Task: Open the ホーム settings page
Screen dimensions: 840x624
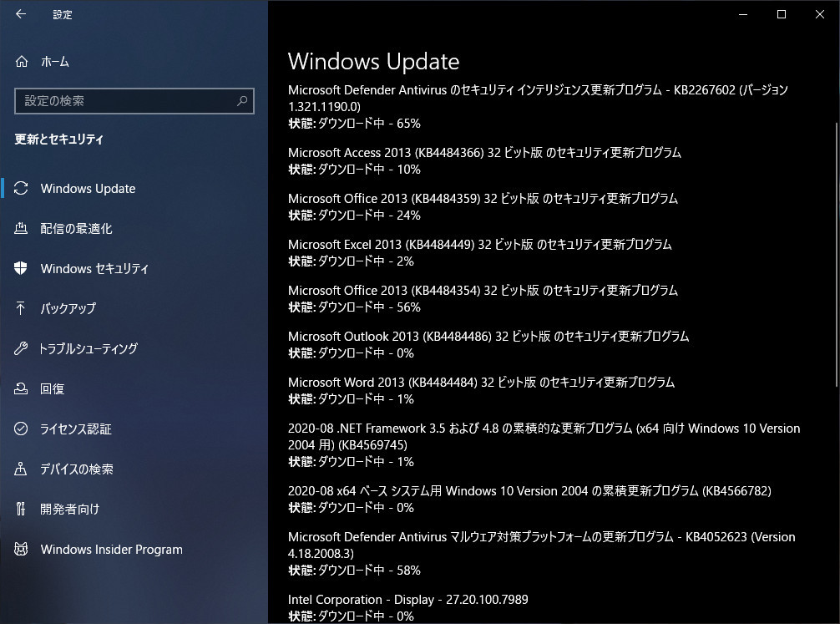Action: point(134,62)
